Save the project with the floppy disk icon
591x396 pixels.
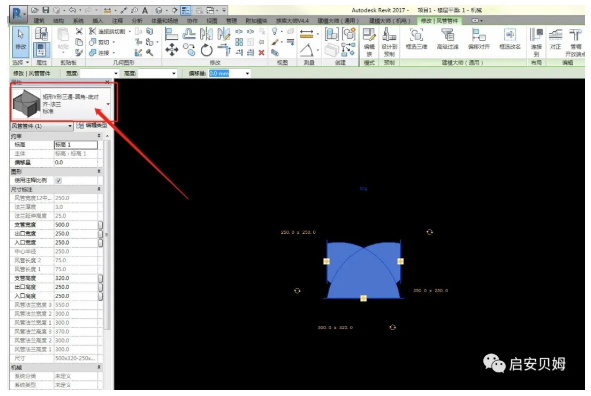coord(46,10)
